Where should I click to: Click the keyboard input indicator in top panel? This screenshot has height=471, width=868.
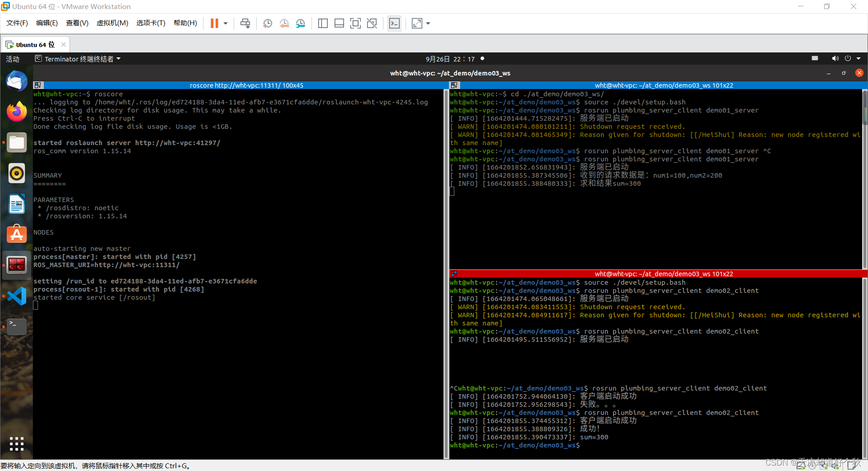point(815,58)
